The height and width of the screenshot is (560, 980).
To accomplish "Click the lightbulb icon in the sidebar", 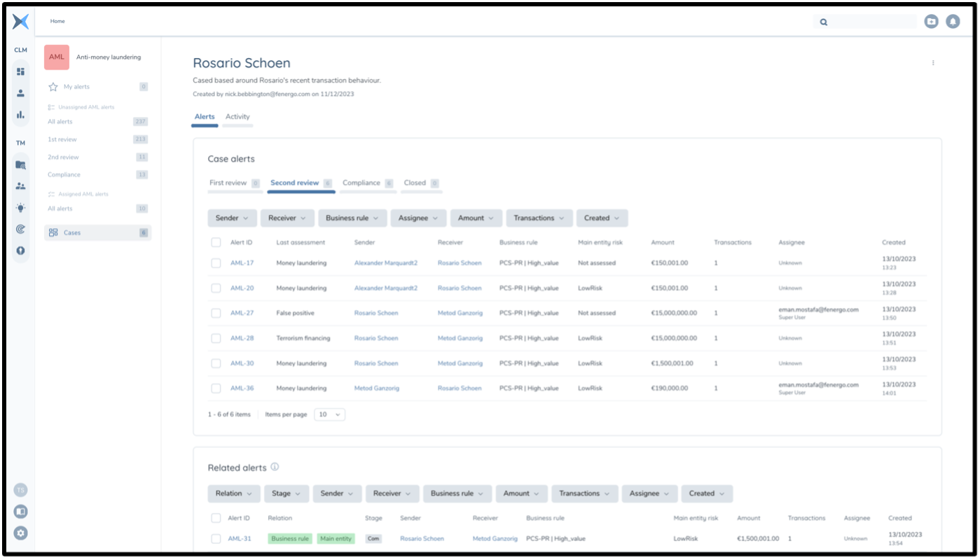I will point(20,208).
